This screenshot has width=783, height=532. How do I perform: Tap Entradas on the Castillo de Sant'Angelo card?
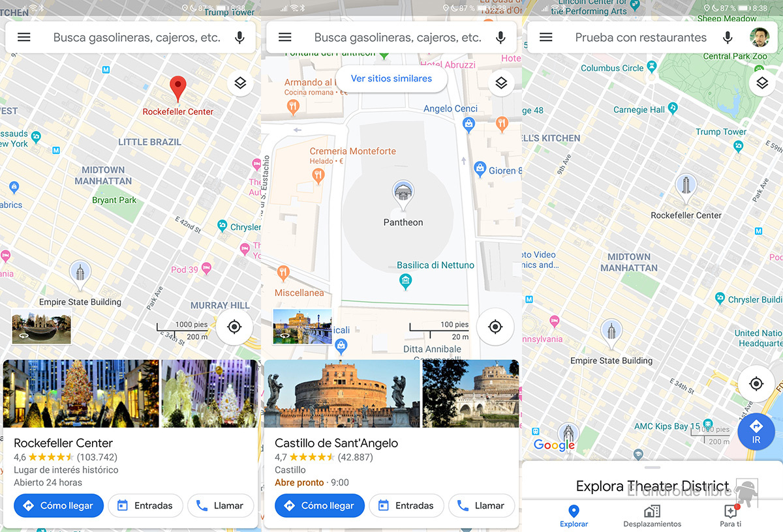tap(407, 505)
